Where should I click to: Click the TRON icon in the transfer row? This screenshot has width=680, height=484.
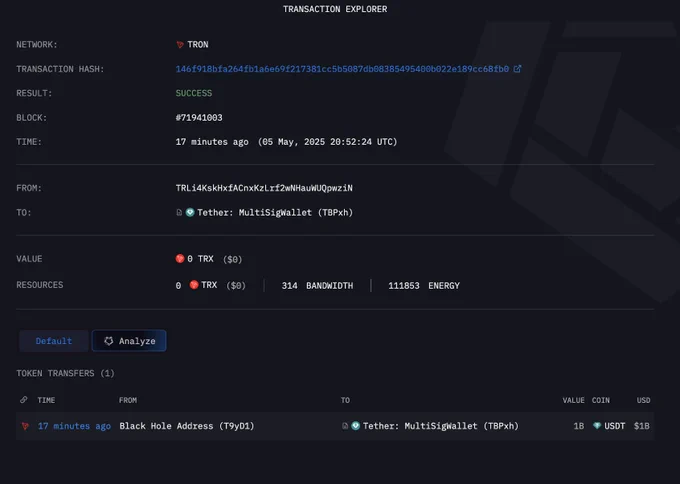25,426
